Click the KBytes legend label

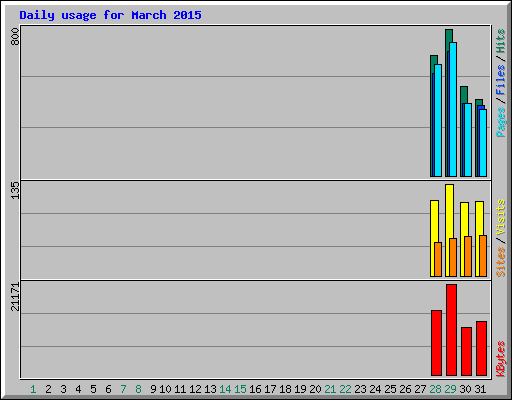500,359
